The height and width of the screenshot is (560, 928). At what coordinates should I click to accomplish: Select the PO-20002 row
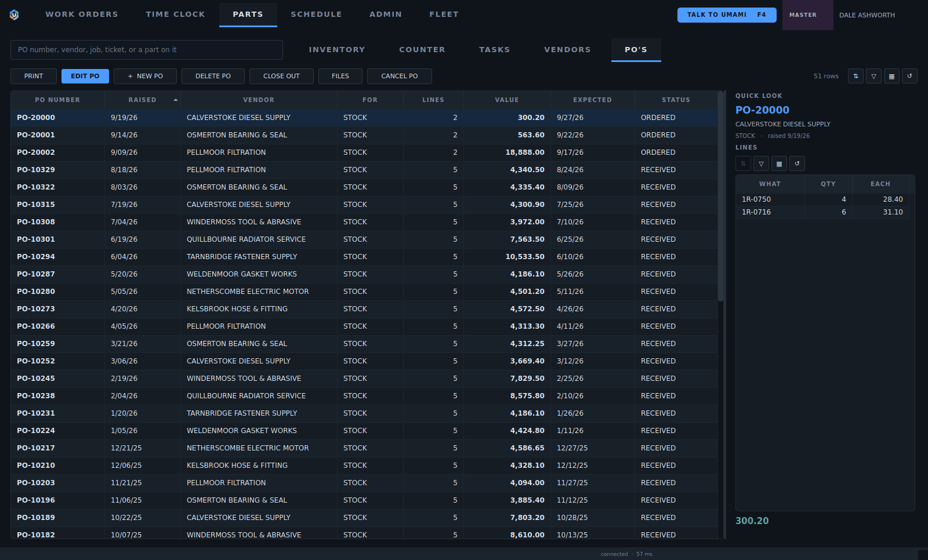(364, 152)
